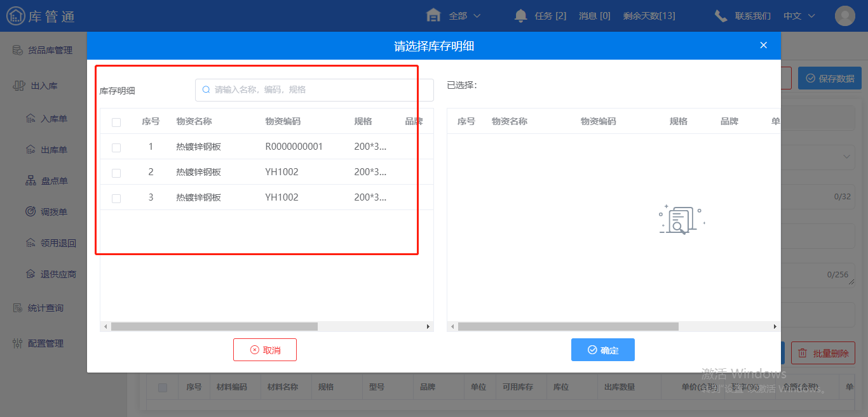Click the 盘点单 icon
This screenshot has height=417, width=868.
click(31, 181)
